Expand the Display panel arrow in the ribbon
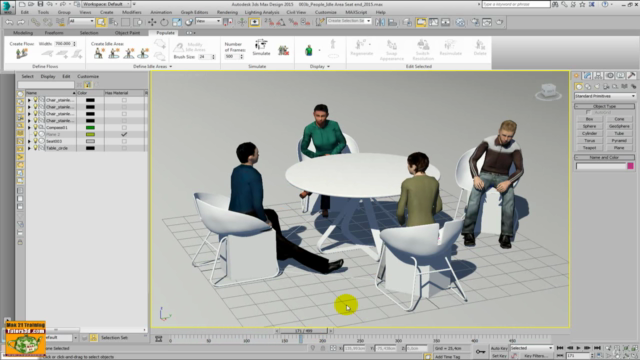The height and width of the screenshot is (360, 640). point(328,67)
